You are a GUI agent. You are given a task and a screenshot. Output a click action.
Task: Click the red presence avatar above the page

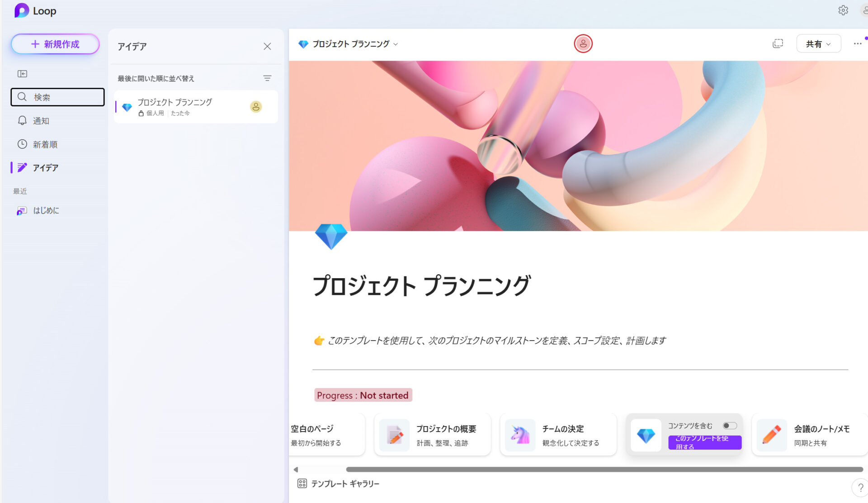click(583, 43)
